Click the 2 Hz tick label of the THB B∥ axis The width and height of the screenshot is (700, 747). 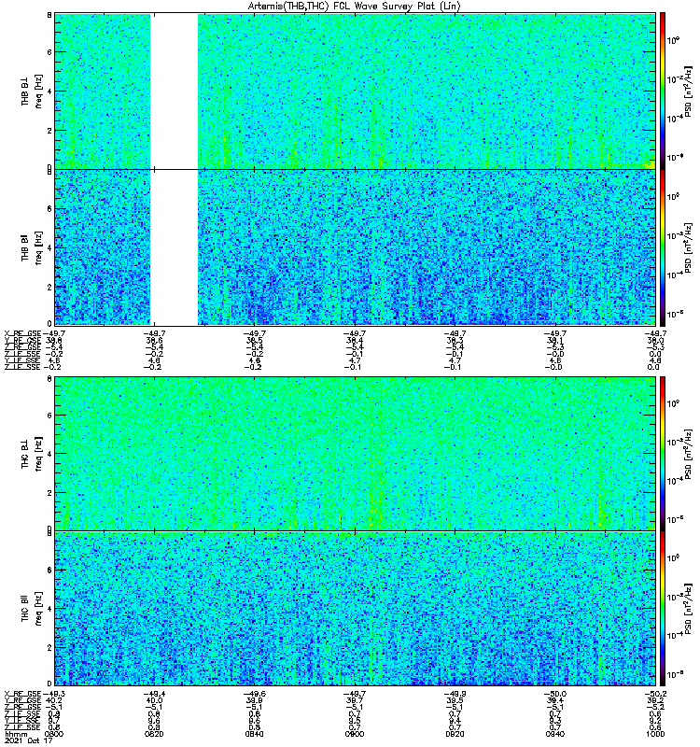pyautogui.click(x=49, y=287)
